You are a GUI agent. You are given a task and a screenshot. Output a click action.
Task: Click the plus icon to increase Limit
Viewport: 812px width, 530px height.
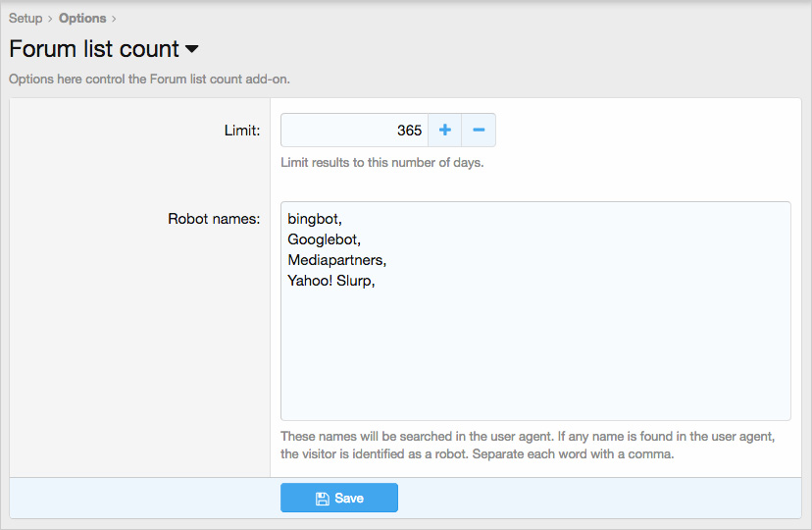[x=444, y=131]
